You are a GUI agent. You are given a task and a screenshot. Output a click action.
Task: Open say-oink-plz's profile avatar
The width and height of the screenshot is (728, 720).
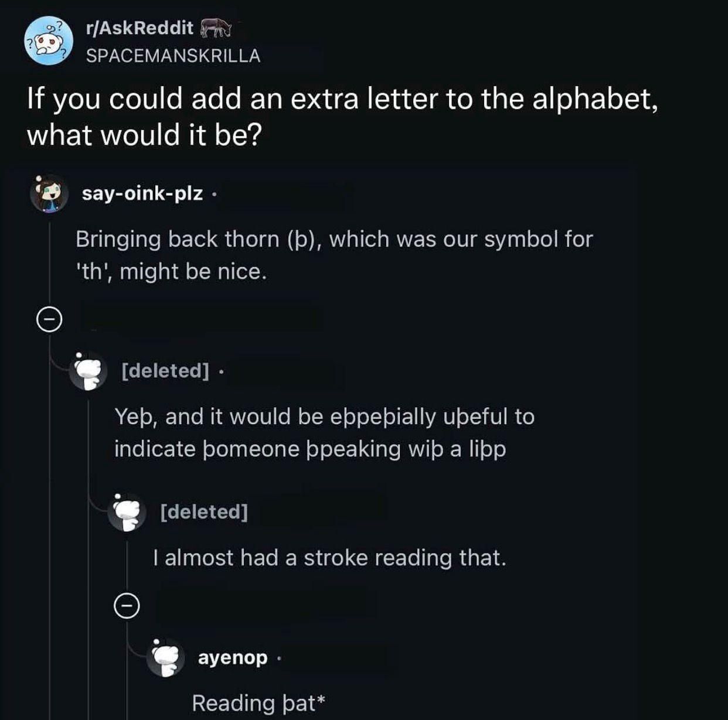point(49,193)
